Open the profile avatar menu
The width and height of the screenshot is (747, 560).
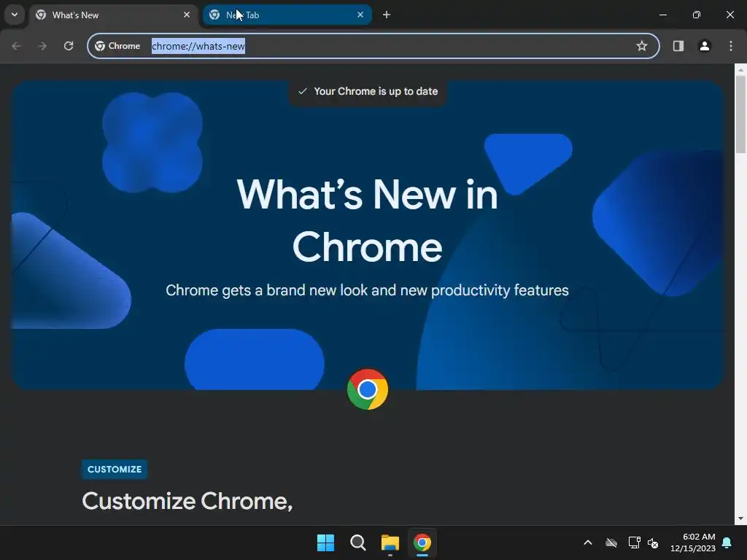705,46
